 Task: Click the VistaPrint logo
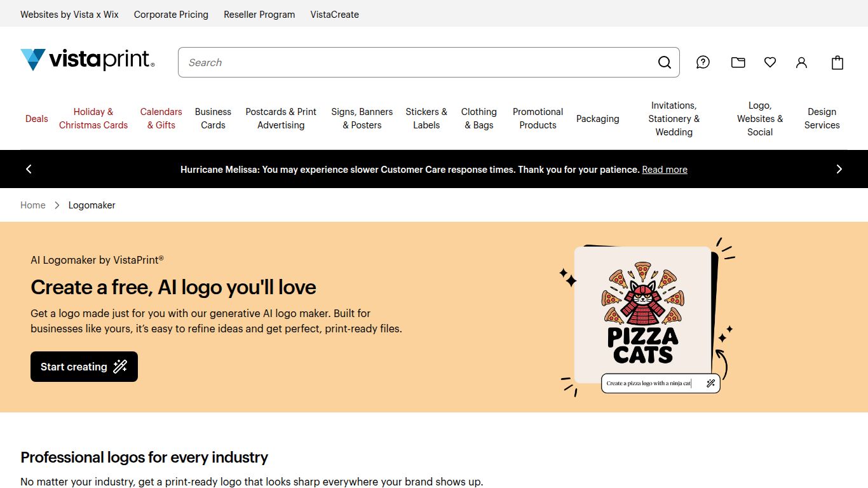[88, 60]
